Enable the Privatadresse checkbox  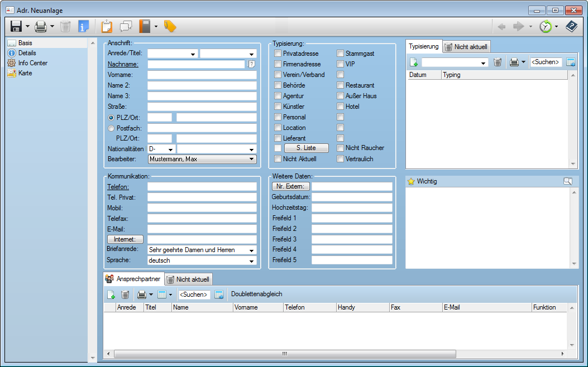(x=278, y=54)
